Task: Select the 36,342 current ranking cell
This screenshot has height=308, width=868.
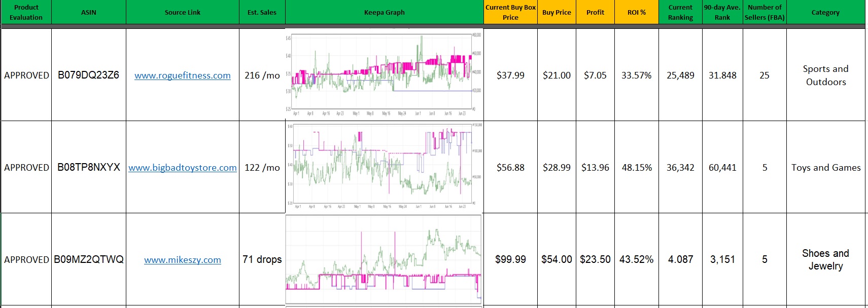Action: [x=680, y=167]
